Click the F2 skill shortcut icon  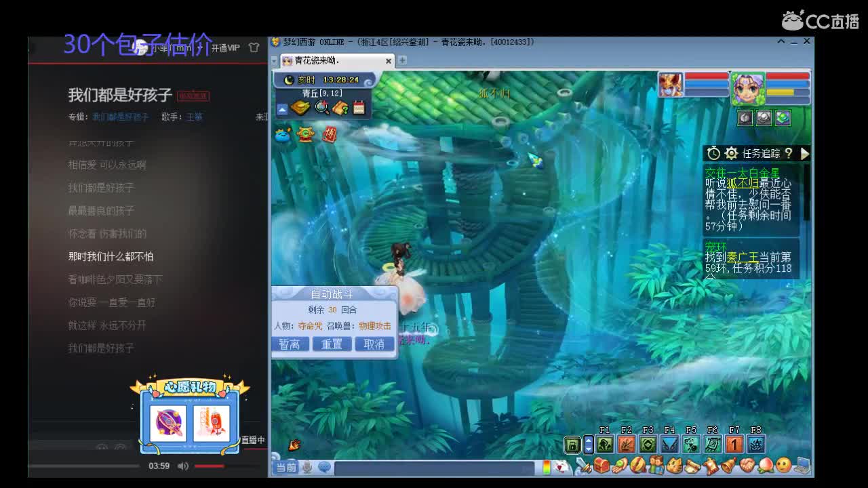pyautogui.click(x=627, y=445)
